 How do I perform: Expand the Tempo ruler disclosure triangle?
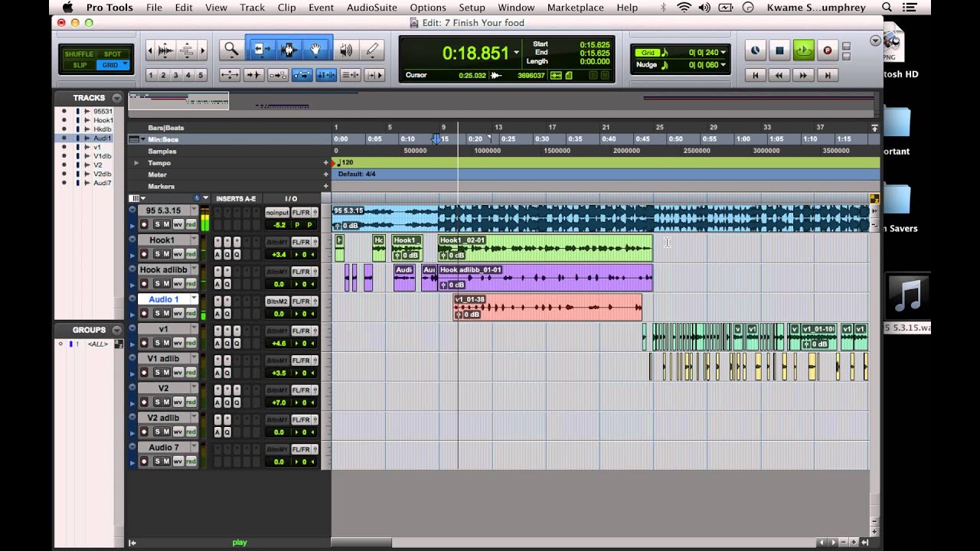pos(137,163)
